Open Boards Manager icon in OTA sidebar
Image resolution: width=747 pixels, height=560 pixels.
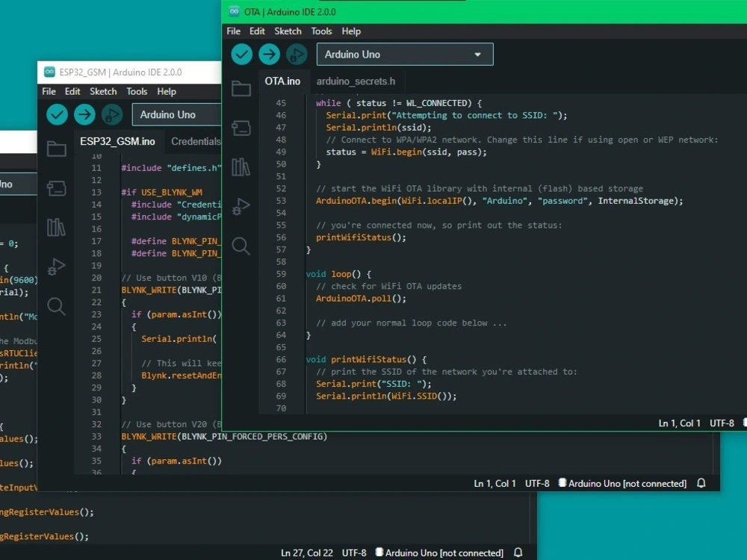[241, 128]
